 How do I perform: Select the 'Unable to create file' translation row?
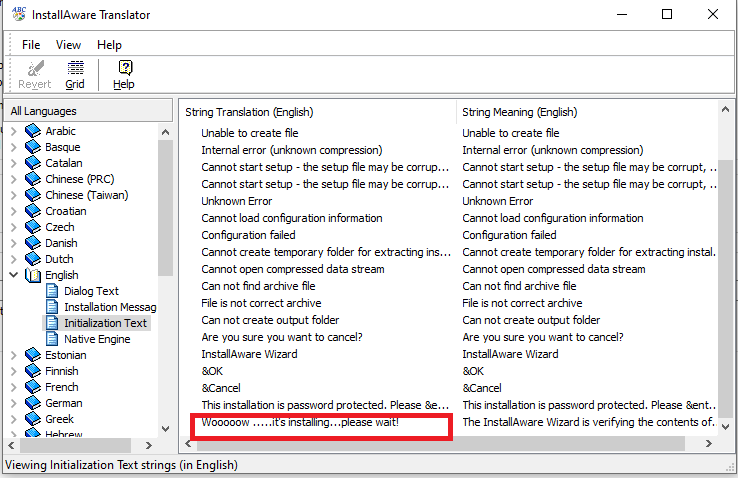(x=250, y=133)
